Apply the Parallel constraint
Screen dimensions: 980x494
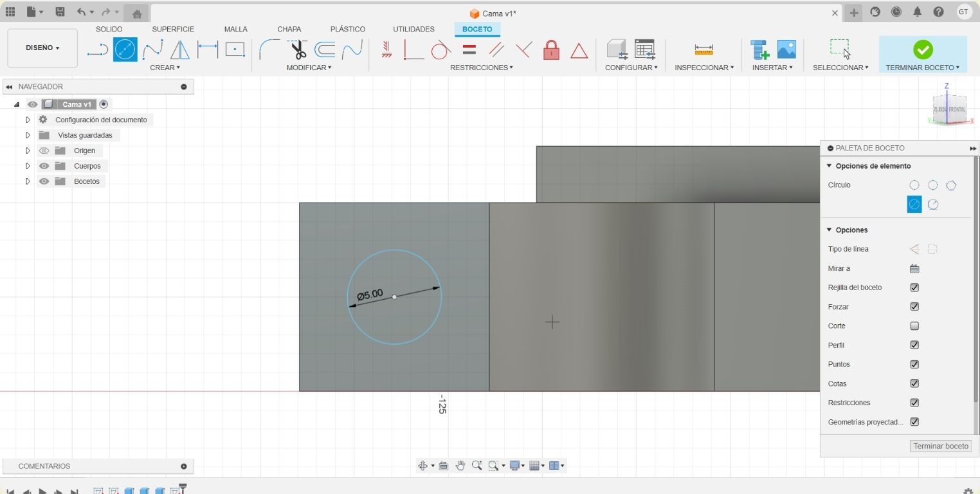point(496,50)
